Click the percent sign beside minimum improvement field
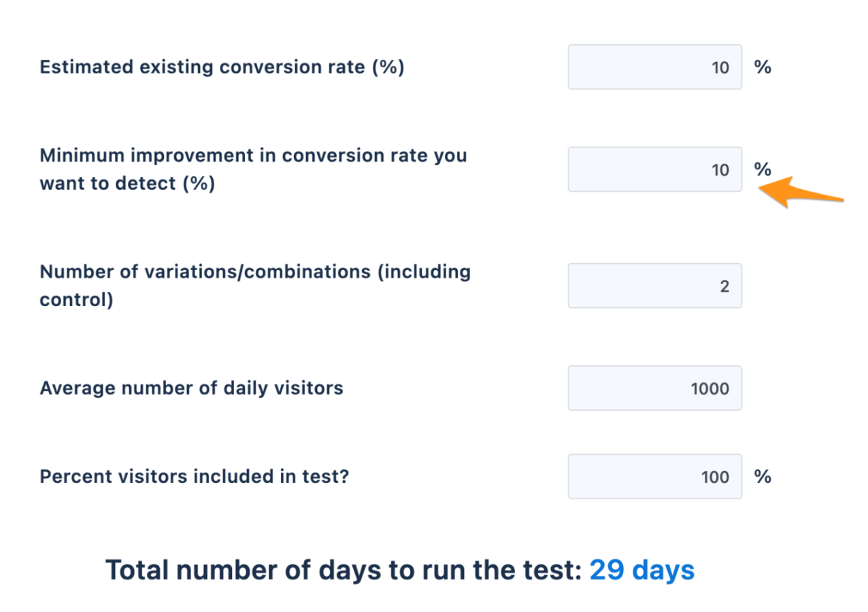The width and height of the screenshot is (868, 612). coord(762,169)
